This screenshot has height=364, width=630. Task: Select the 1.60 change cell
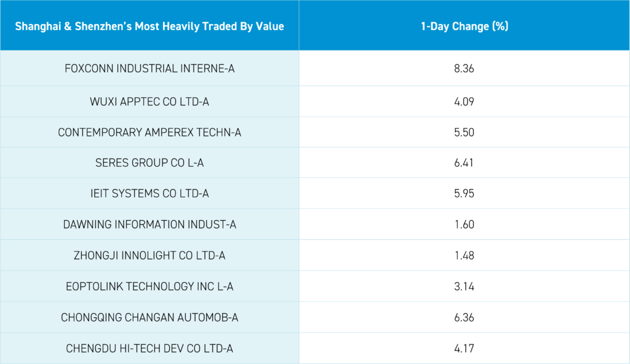point(464,224)
